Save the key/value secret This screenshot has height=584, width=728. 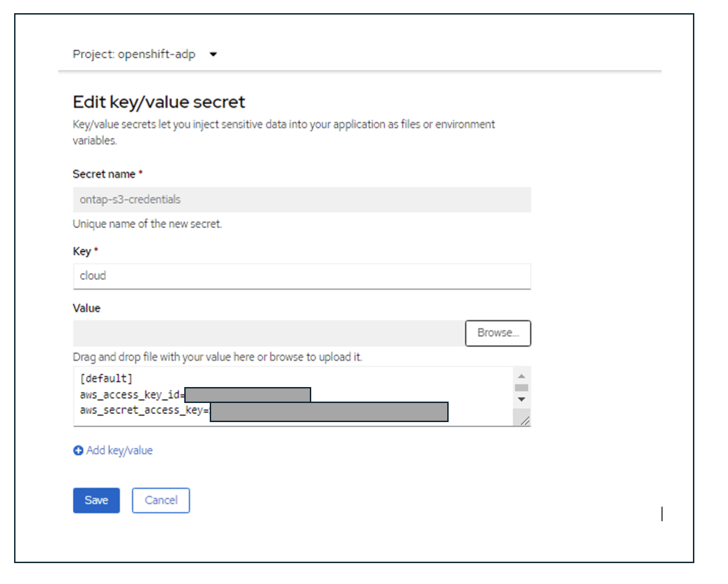(96, 500)
